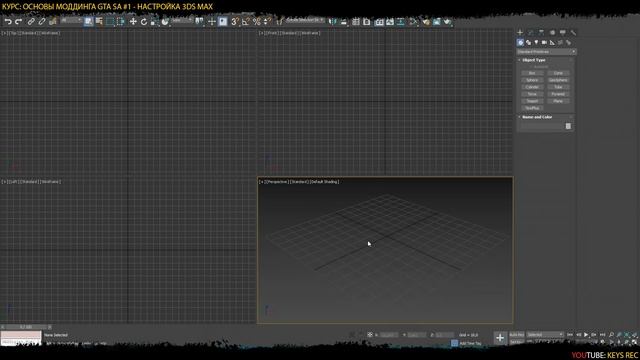Switch to the Hierarchy panel tab
The width and height of the screenshot is (640, 360).
pos(541,33)
